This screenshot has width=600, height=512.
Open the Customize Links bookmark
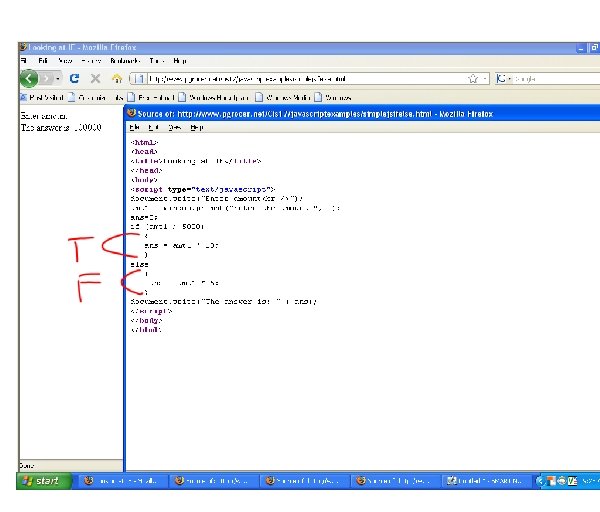96,98
